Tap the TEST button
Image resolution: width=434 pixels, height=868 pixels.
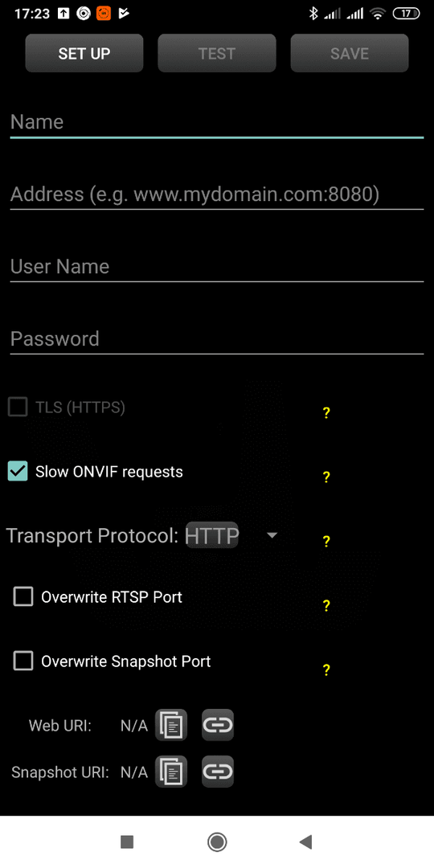[217, 53]
